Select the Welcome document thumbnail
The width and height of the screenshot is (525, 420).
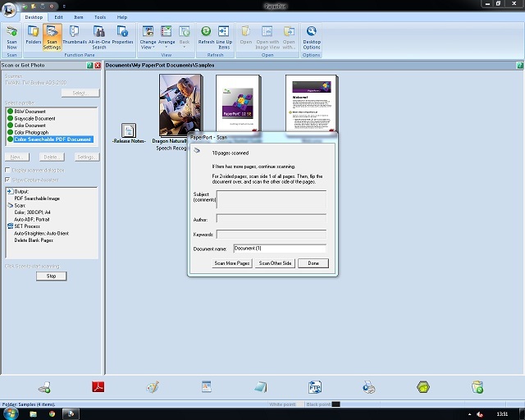point(312,103)
